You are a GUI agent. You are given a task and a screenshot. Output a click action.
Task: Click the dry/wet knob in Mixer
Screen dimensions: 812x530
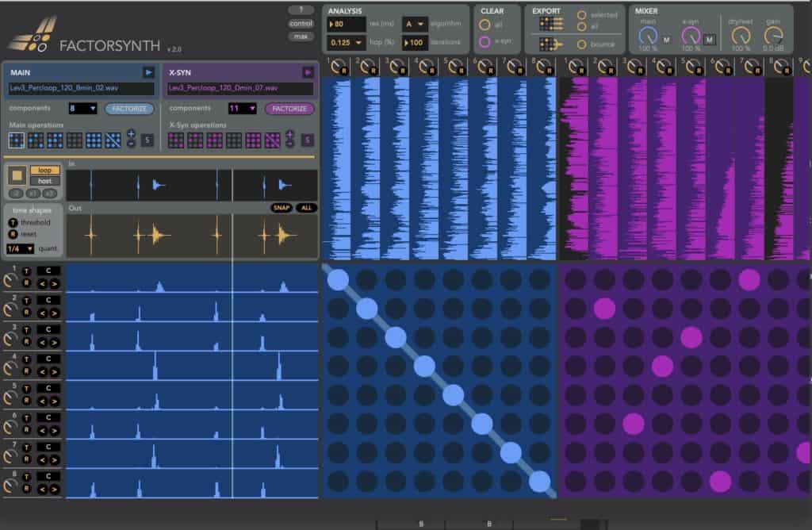pyautogui.click(x=741, y=36)
